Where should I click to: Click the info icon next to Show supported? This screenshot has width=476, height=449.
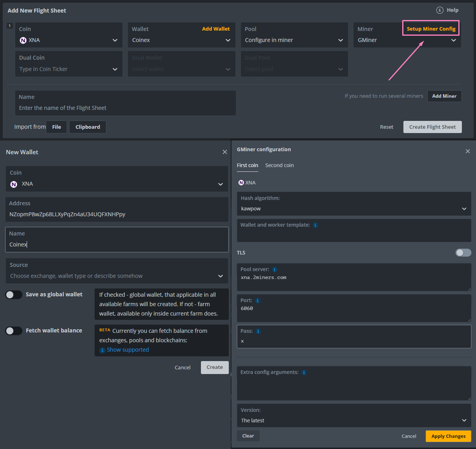tap(102, 350)
